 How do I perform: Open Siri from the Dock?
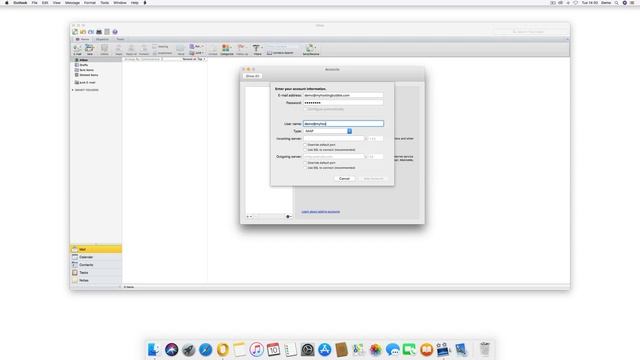[x=171, y=349]
